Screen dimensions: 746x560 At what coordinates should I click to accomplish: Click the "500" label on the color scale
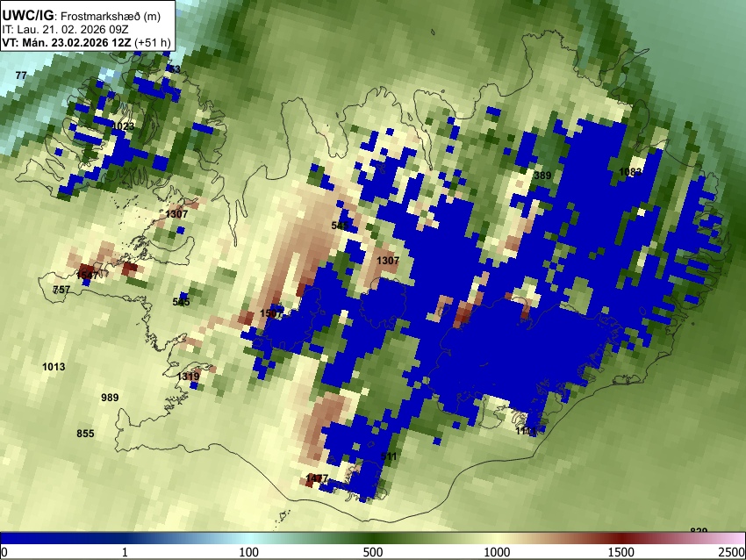tap(372, 552)
